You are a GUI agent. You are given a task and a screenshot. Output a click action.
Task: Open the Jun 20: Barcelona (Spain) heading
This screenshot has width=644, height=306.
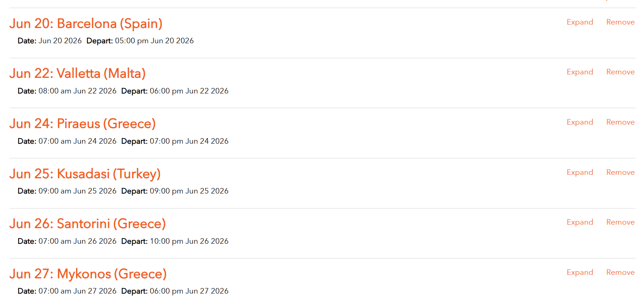[x=86, y=23]
